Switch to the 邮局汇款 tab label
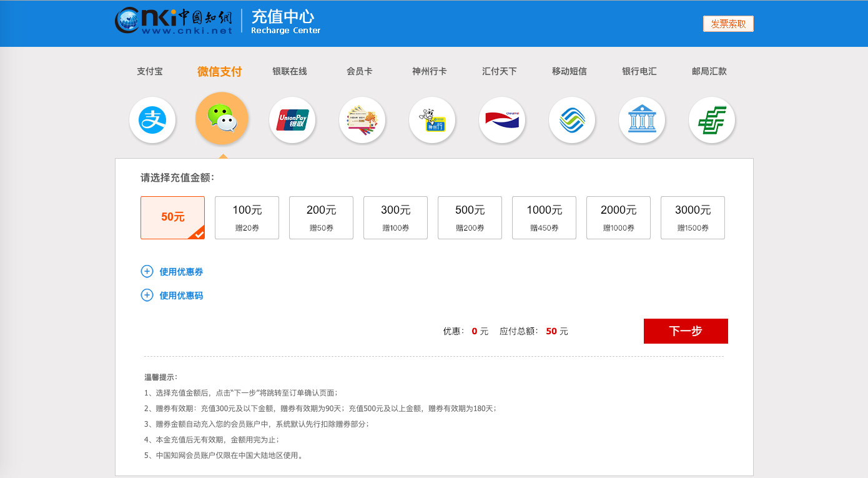Screen dimensions: 868x478 pyautogui.click(x=709, y=71)
